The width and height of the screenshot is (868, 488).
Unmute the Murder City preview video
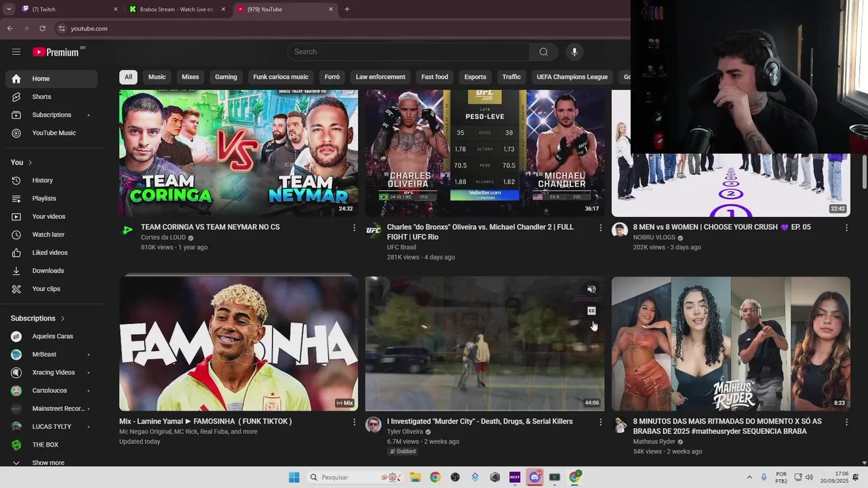tap(591, 289)
